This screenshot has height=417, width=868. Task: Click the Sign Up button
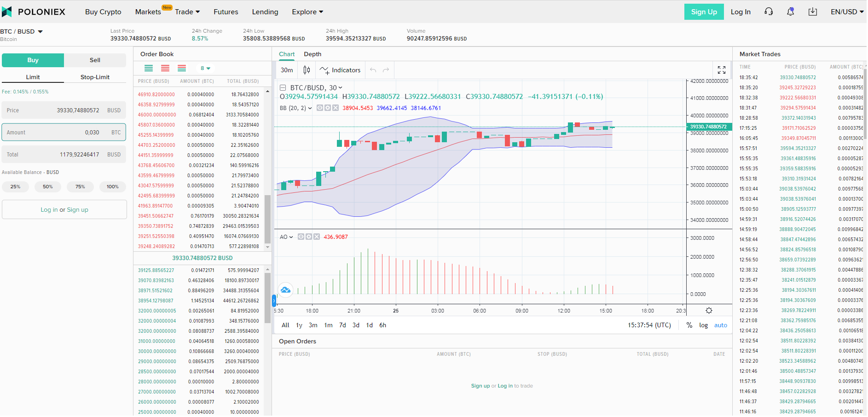coord(704,12)
